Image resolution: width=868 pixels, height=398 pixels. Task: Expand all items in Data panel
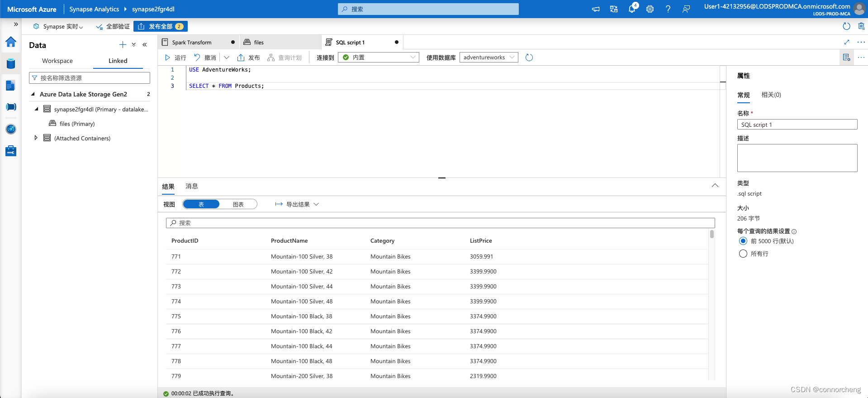click(134, 44)
